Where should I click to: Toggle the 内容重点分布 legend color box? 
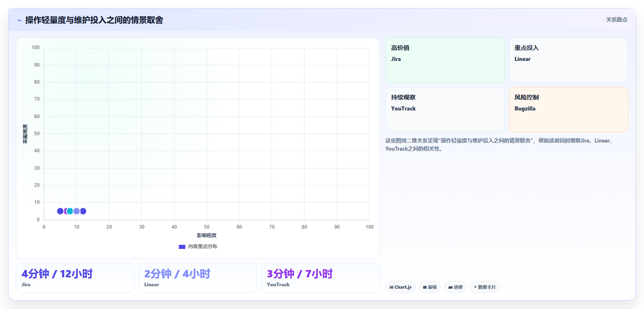(182, 246)
